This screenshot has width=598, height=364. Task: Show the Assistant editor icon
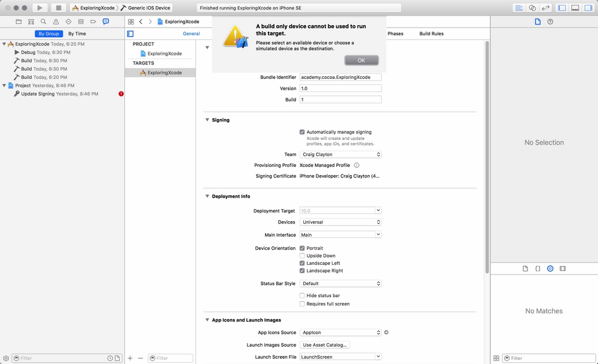point(532,8)
